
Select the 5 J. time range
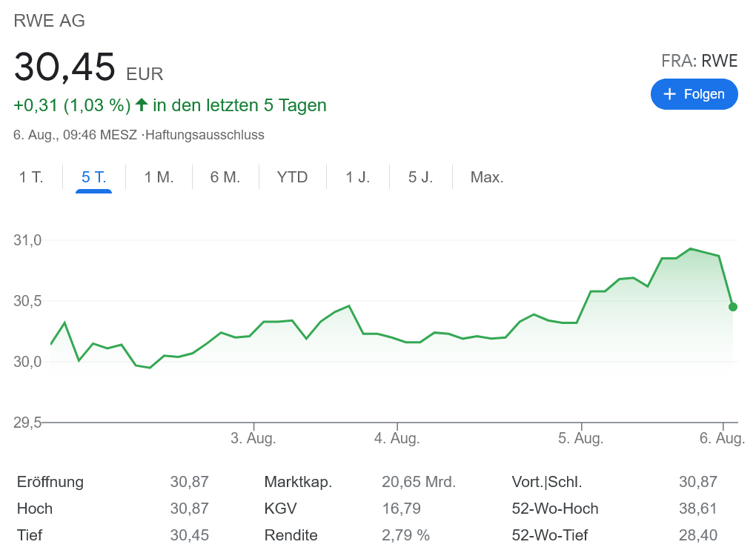[x=420, y=177]
